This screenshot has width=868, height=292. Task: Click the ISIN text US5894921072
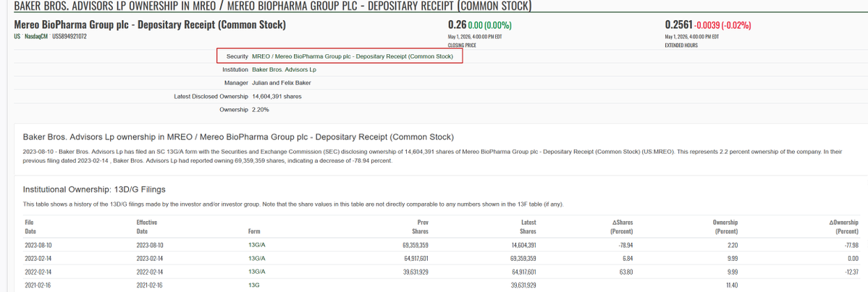point(69,36)
